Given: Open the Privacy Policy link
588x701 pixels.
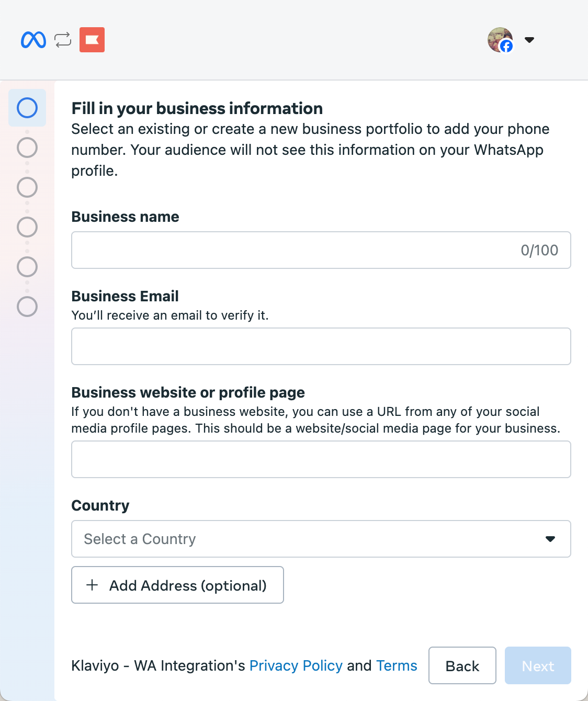Looking at the screenshot, I should coord(296,665).
